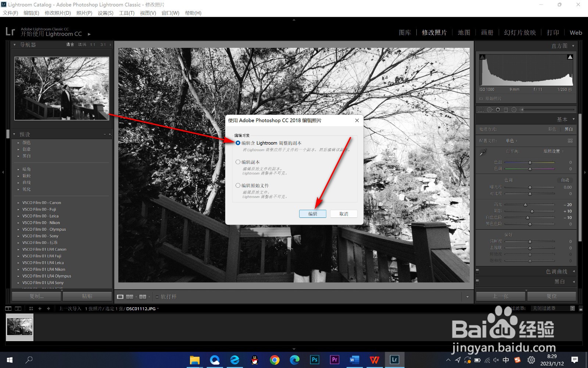Select the 编辑副本 radio option
Viewport: 588px width, 368px height.
(238, 162)
